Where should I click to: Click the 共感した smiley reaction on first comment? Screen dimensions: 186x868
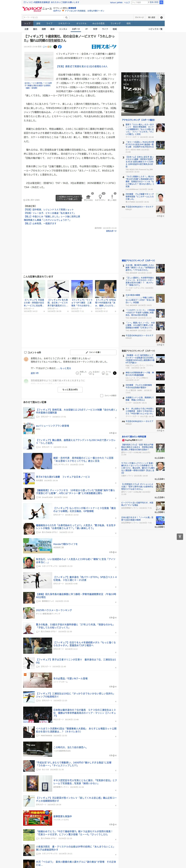82,373
